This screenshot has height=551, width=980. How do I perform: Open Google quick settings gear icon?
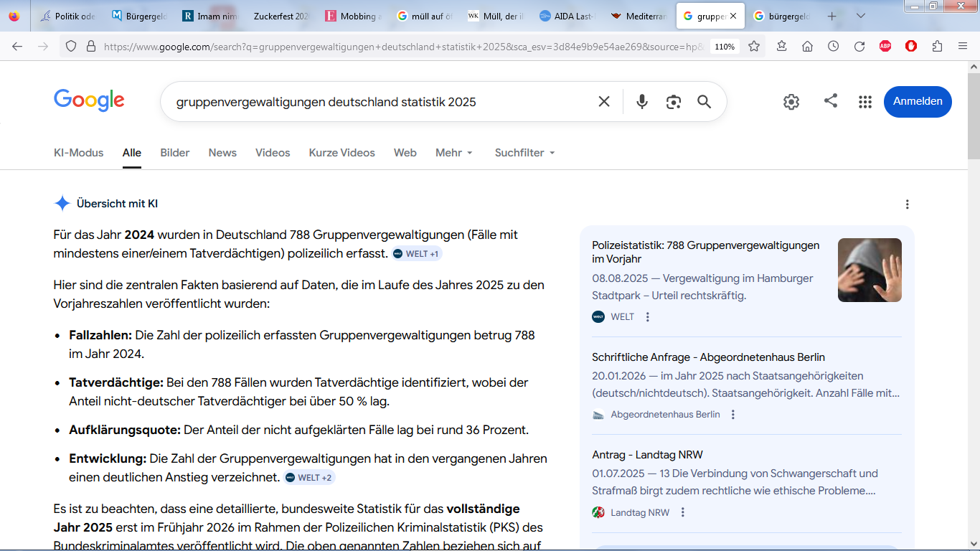click(x=791, y=102)
